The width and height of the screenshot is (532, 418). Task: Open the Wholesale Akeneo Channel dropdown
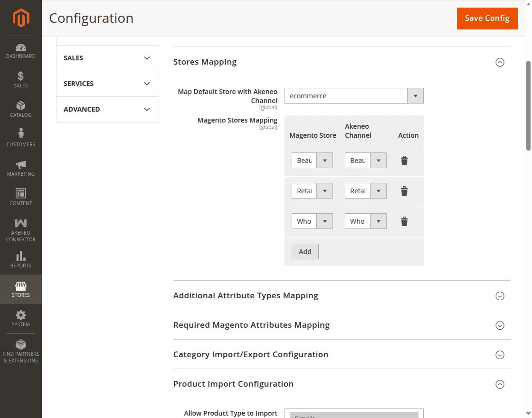coord(366,221)
